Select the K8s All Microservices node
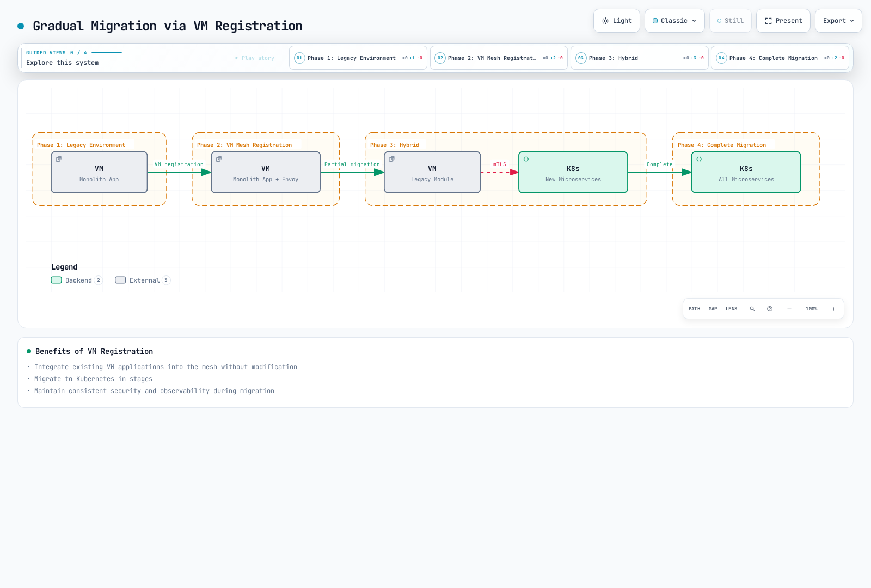 [x=746, y=172]
